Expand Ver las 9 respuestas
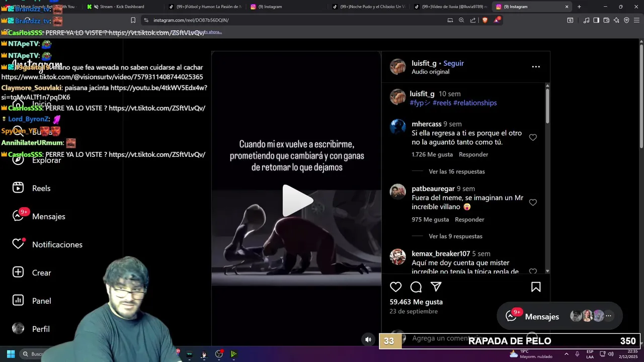The image size is (644, 362). click(x=455, y=236)
